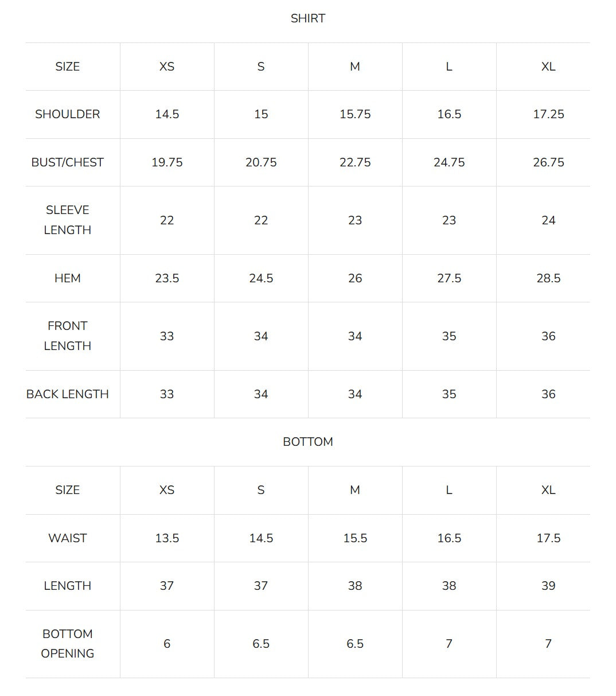Click the BACK LENGTH row label

[x=68, y=394]
